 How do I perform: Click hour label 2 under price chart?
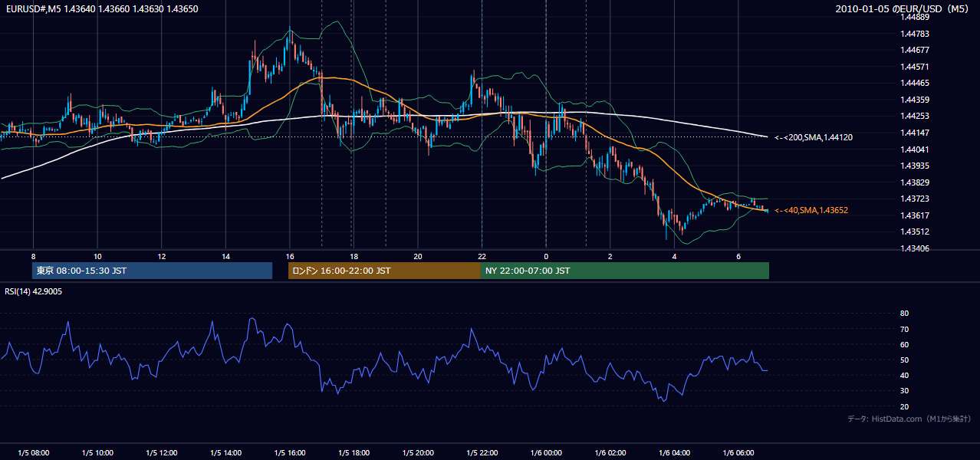point(610,256)
